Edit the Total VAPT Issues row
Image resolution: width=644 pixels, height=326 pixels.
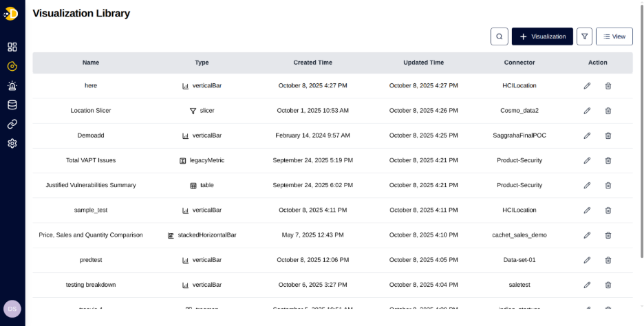tap(587, 160)
